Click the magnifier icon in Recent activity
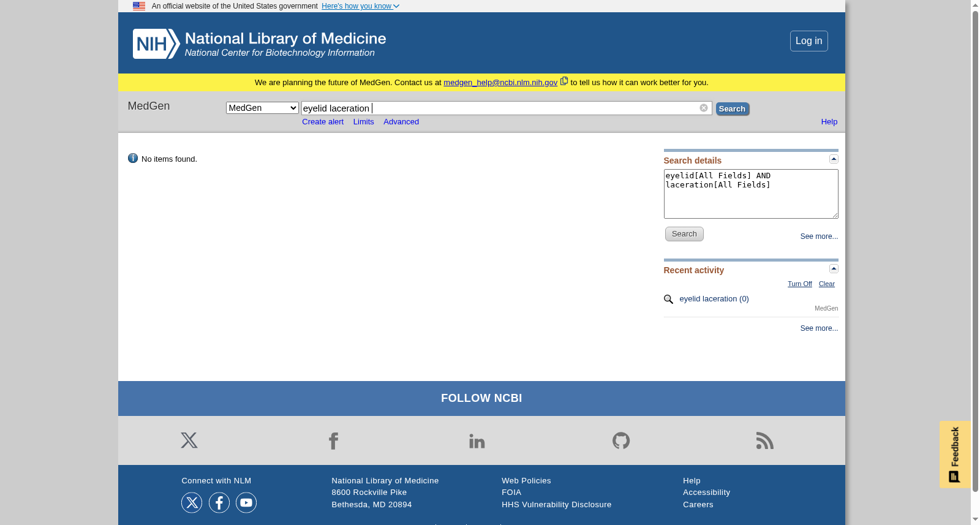 point(668,299)
